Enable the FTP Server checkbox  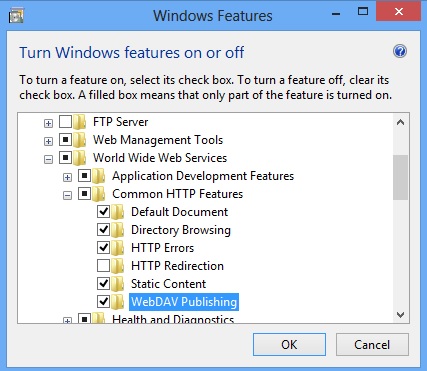pyautogui.click(x=65, y=122)
